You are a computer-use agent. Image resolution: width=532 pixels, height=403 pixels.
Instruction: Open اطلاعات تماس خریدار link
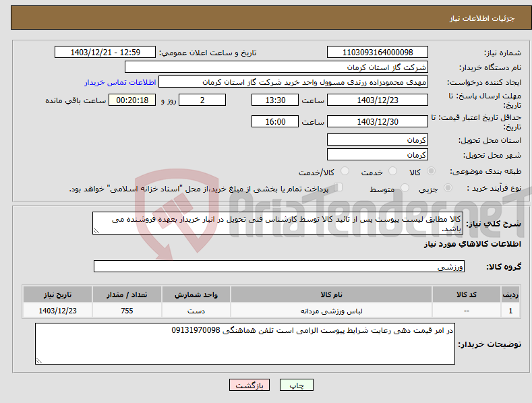click(x=120, y=82)
